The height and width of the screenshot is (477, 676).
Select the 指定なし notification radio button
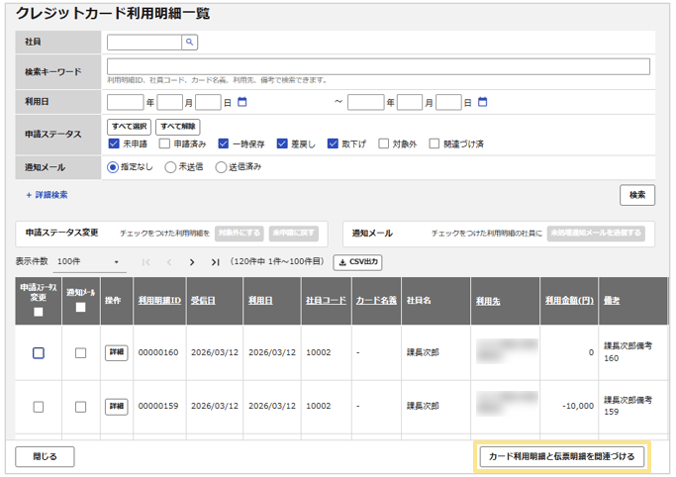(x=113, y=167)
